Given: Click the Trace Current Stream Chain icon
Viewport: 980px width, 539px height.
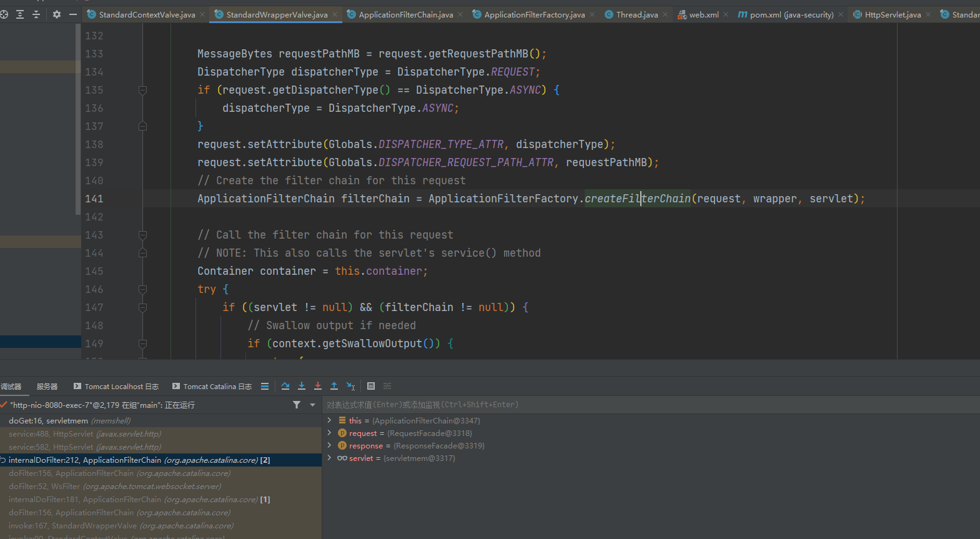Looking at the screenshot, I should tap(387, 386).
